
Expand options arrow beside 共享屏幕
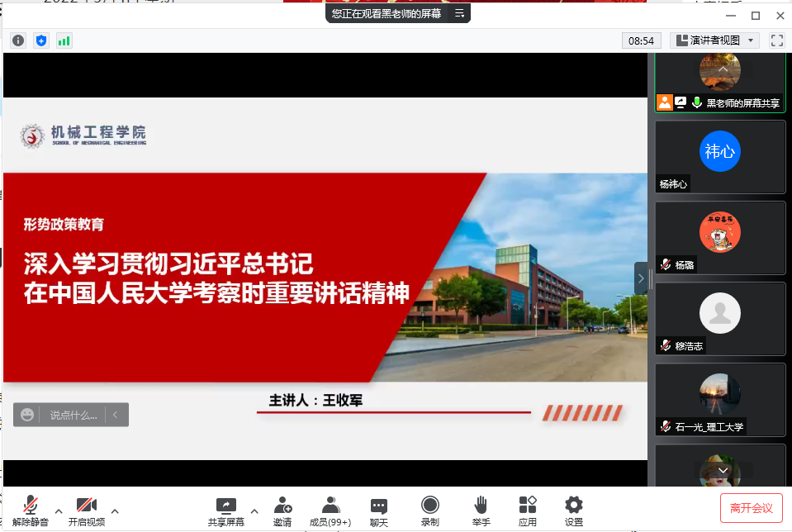[x=254, y=511]
